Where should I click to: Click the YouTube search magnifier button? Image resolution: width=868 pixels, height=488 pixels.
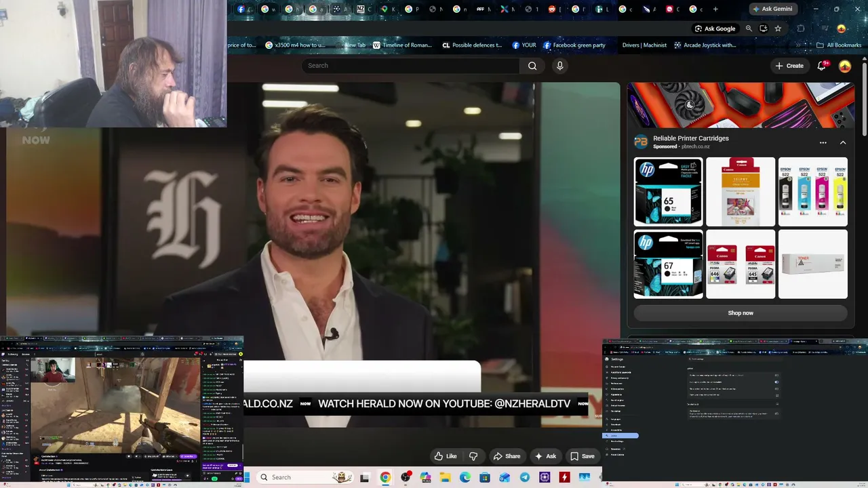532,66
